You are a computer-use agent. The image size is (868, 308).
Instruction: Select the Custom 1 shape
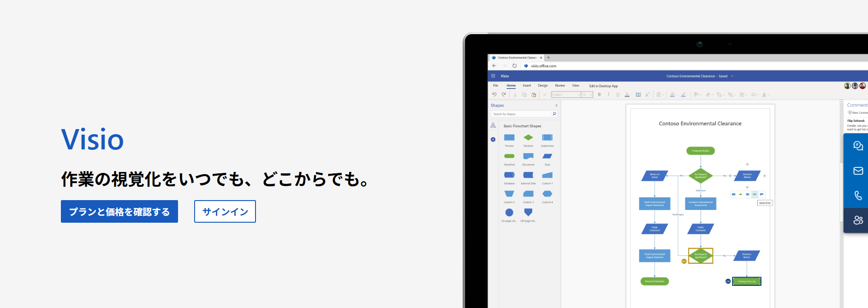pyautogui.click(x=547, y=175)
